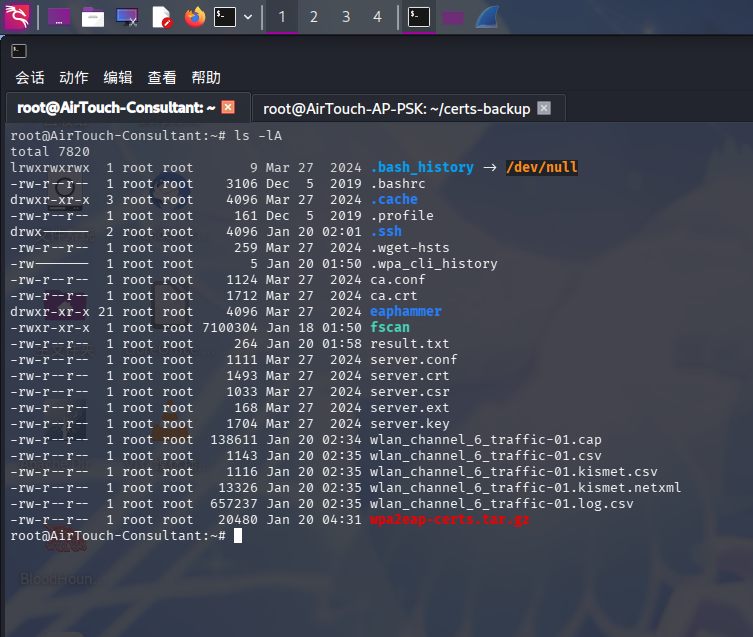The image size is (753, 637).
Task: Click the /dev/null link target
Action: pyautogui.click(x=542, y=167)
